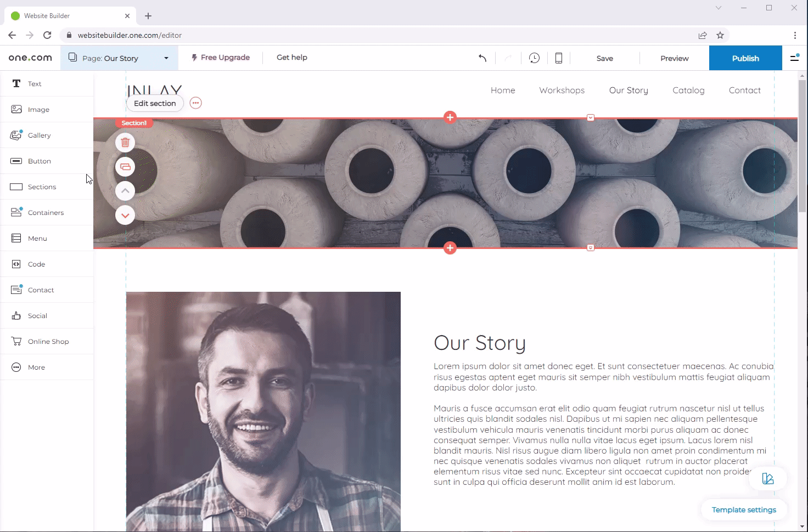Add section below using bottom plus button
The height and width of the screenshot is (532, 808).
coord(450,248)
